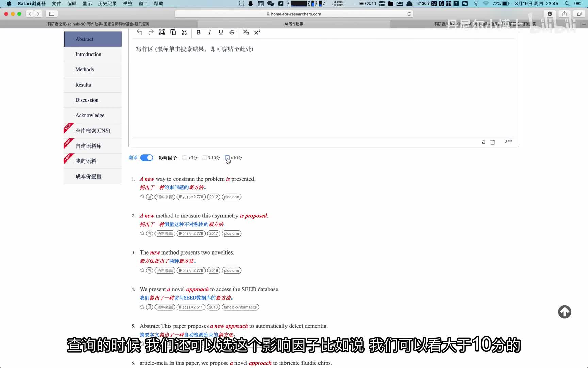Click the Safari address bar
The width and height of the screenshot is (588, 368).
tap(294, 14)
